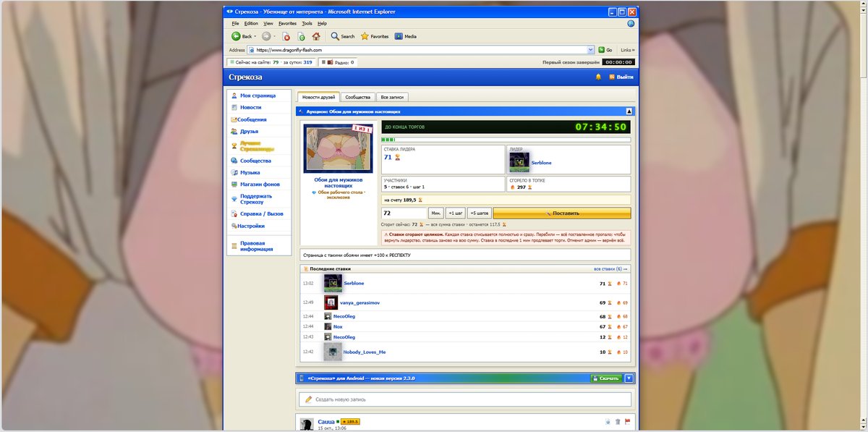Report the post with the red flag icon

(x=627, y=421)
